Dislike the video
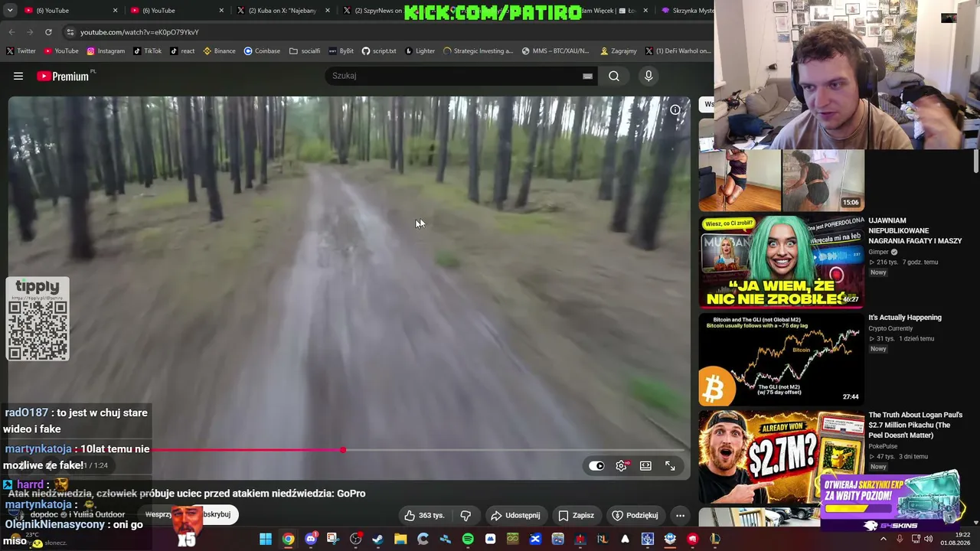 click(465, 515)
